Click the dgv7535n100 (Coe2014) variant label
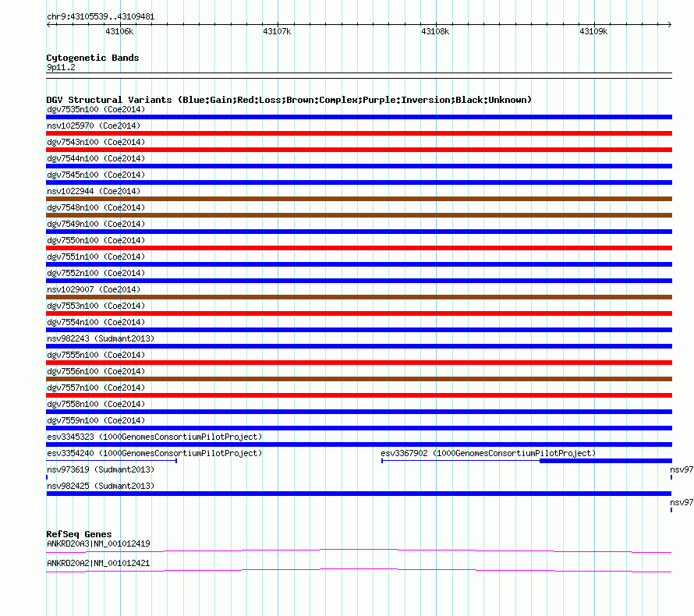The width and height of the screenshot is (694, 616). point(96,109)
